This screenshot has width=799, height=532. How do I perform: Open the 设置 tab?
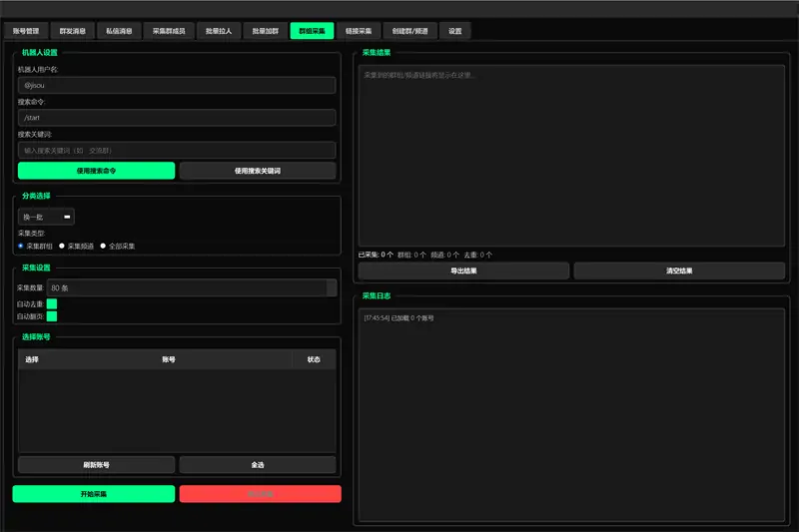454,31
